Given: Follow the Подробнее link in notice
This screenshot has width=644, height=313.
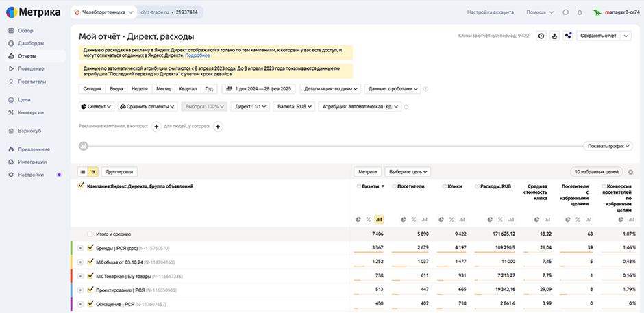Looking at the screenshot, I should click(x=197, y=55).
